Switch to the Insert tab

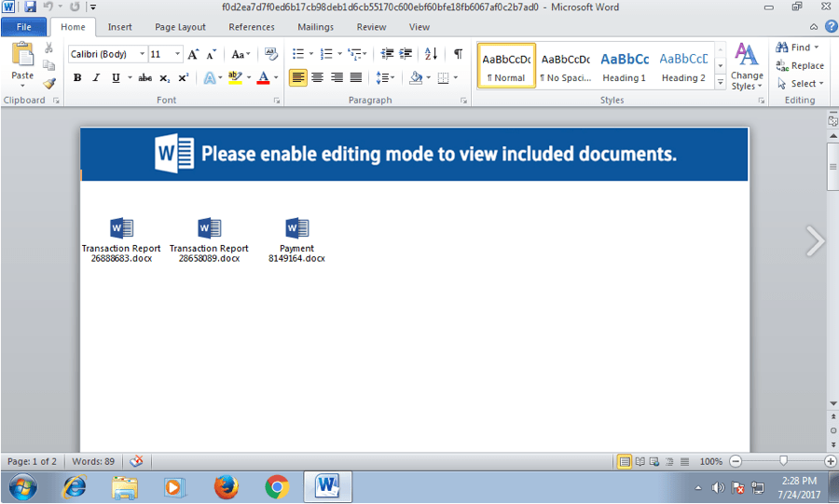(x=120, y=27)
